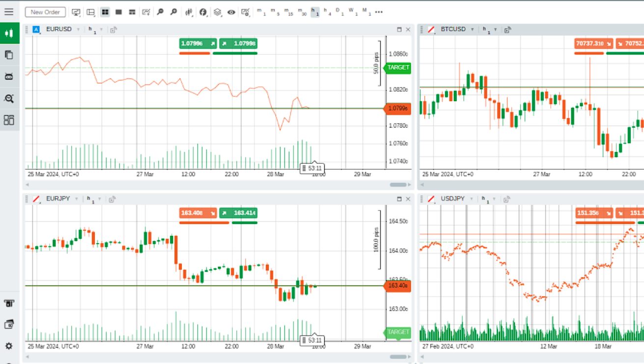Open the candlestick chart type selector

coord(189,12)
